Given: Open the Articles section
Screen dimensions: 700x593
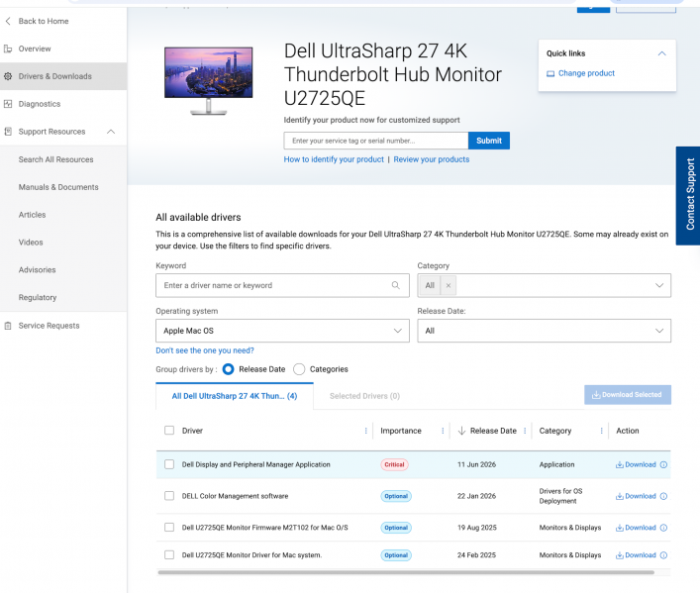Looking at the screenshot, I should [x=32, y=215].
